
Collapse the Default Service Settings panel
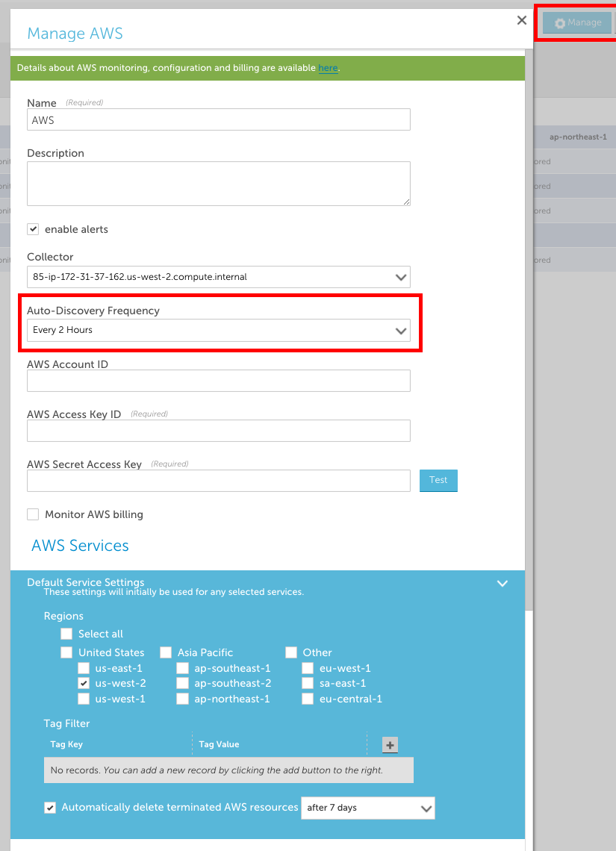pyautogui.click(x=503, y=584)
